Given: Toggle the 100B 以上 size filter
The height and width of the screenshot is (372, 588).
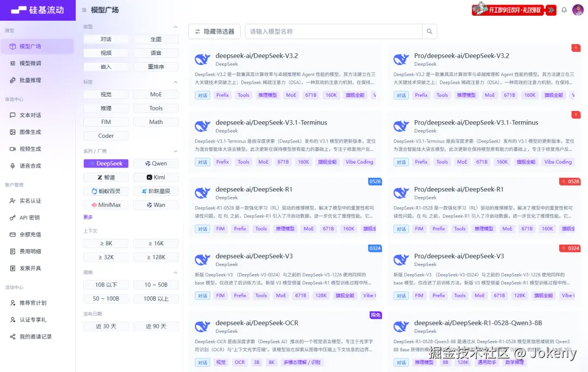Looking at the screenshot, I should click(156, 299).
